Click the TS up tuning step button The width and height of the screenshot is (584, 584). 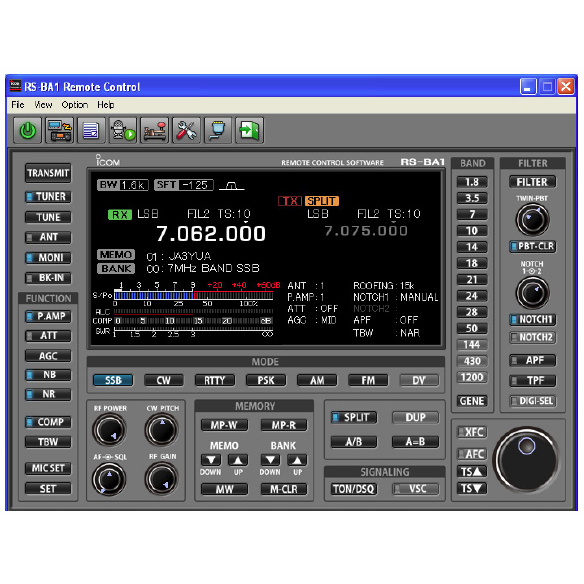(472, 472)
